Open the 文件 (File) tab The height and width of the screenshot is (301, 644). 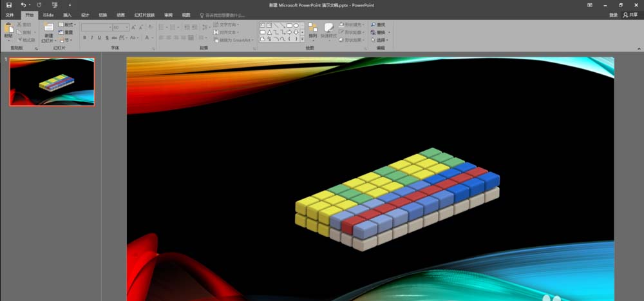(x=10, y=15)
